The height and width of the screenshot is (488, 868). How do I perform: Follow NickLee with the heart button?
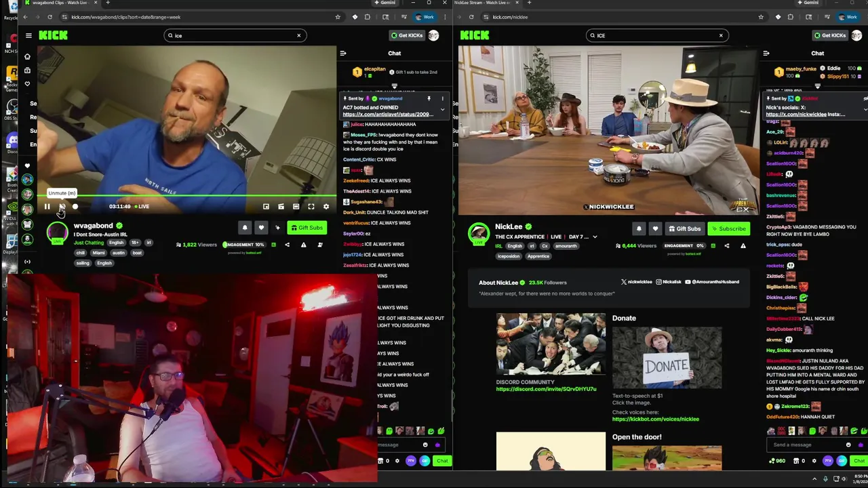[655, 229]
